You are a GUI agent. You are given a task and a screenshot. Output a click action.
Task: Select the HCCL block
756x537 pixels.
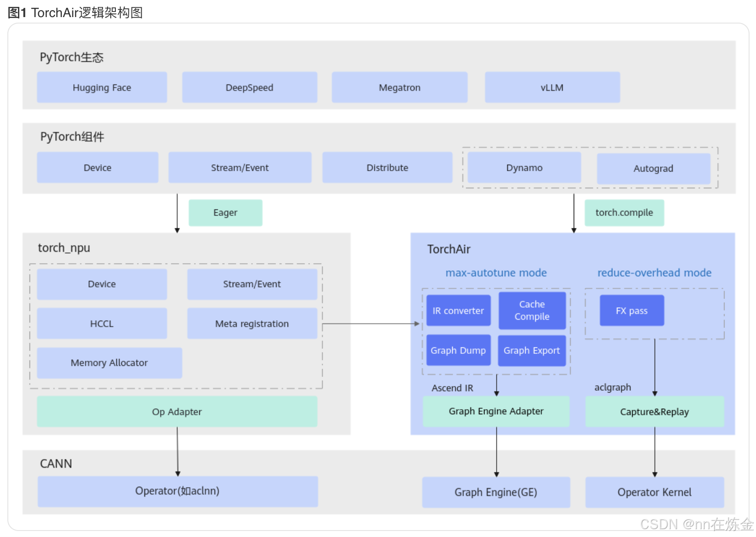[102, 323]
